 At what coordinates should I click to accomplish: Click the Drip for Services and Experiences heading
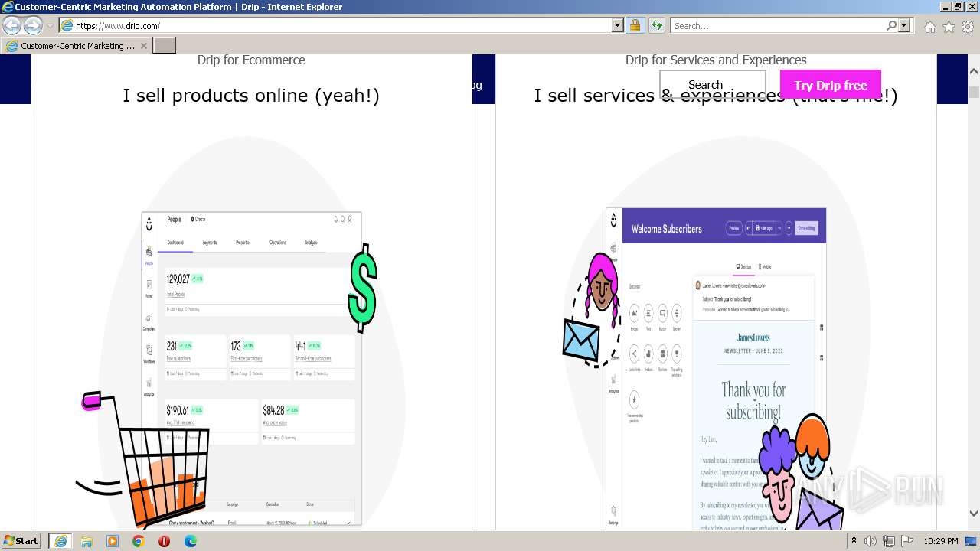[716, 60]
